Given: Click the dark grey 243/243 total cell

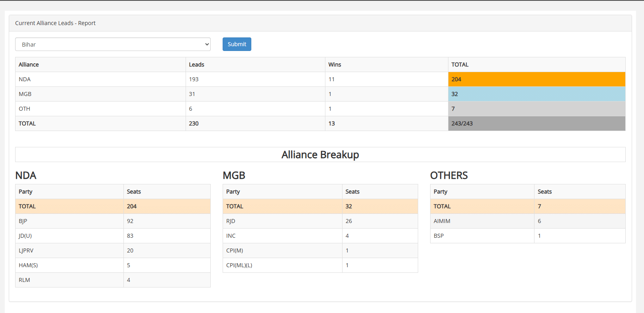Looking at the screenshot, I should pos(536,123).
